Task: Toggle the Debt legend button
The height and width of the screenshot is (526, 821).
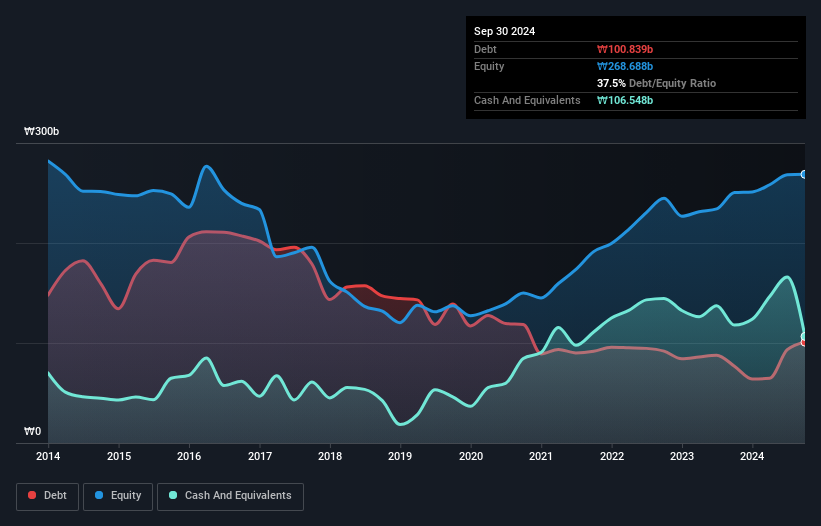Action: (48, 496)
